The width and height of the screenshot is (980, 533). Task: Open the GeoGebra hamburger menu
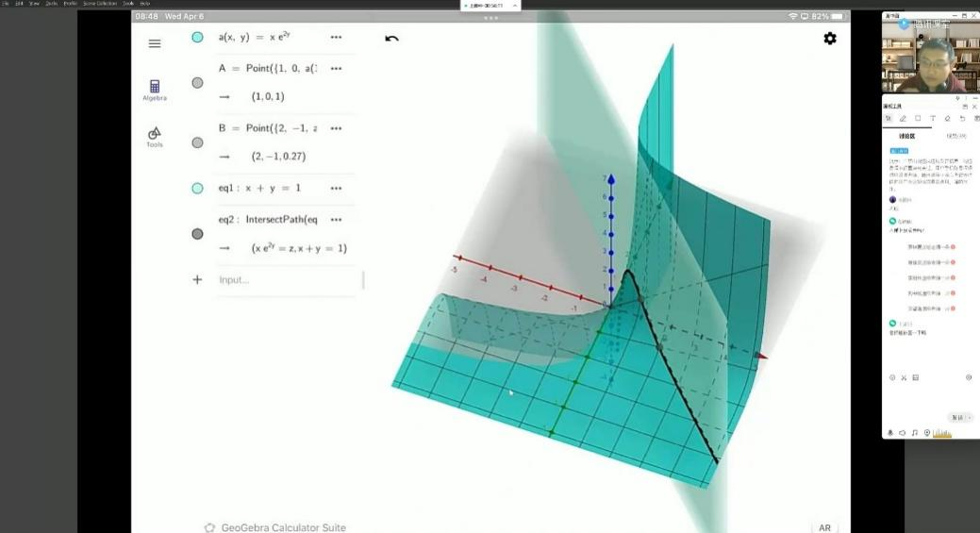pyautogui.click(x=155, y=43)
